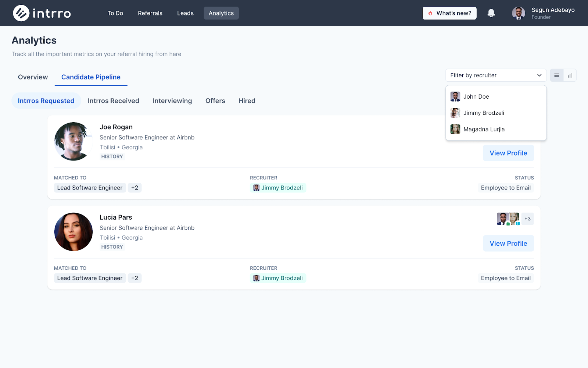Switch to bar chart view icon
588x368 pixels.
570,75
